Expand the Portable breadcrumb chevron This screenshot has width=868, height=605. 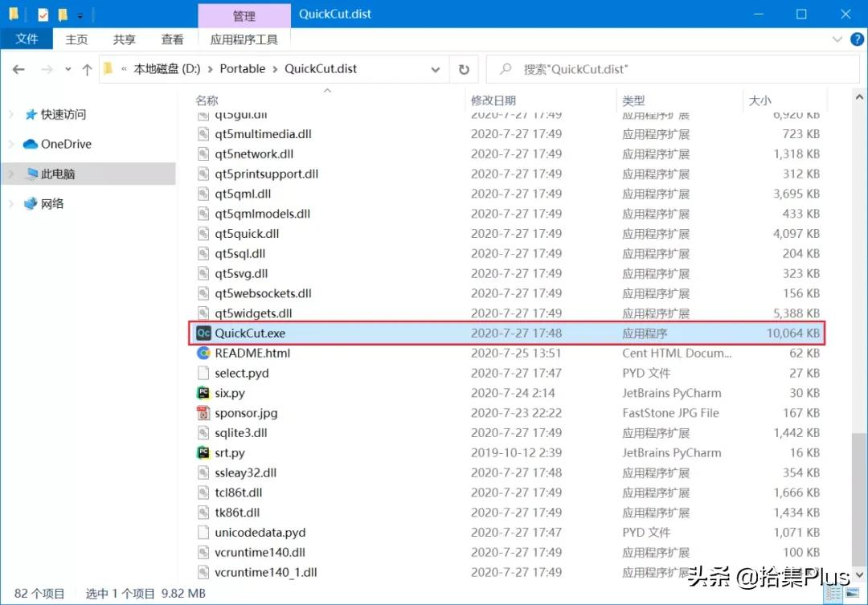(x=275, y=69)
